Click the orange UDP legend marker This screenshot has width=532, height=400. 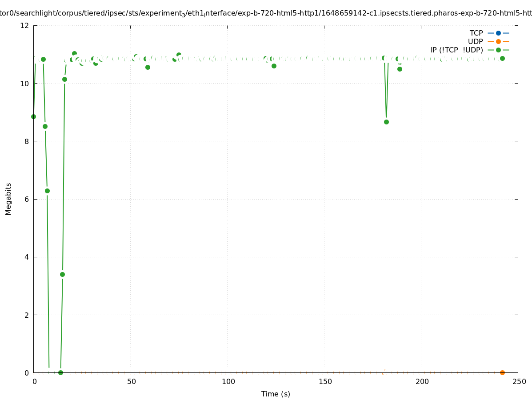click(498, 41)
